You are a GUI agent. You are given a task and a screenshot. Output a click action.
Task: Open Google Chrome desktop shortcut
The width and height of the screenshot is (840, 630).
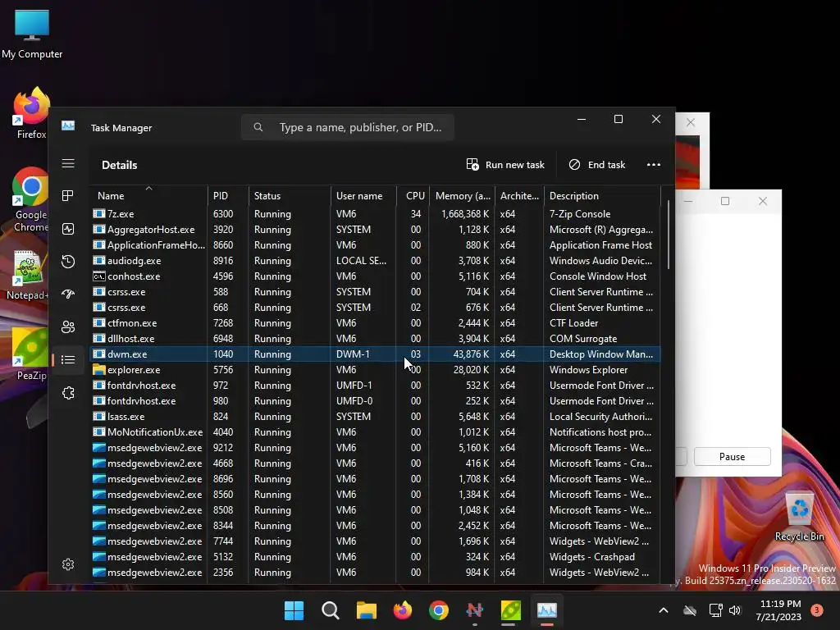click(30, 200)
